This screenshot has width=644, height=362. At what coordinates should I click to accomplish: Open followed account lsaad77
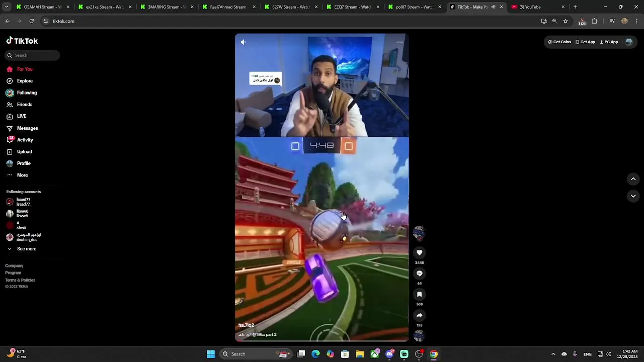(19, 202)
